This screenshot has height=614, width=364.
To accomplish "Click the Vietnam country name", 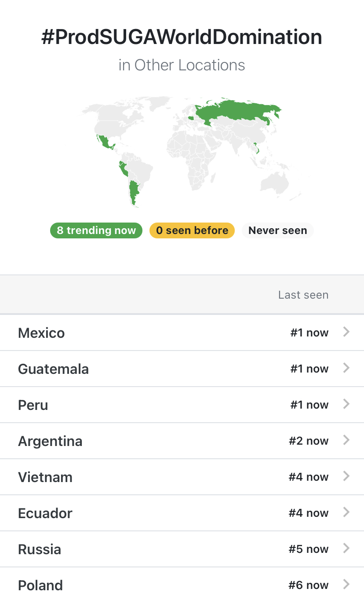I will coord(45,477).
